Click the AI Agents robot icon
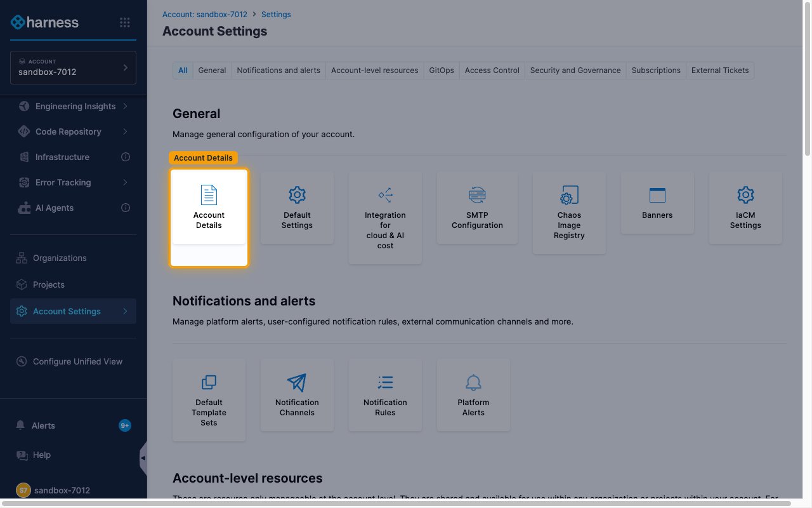This screenshot has height=508, width=812. [24, 208]
